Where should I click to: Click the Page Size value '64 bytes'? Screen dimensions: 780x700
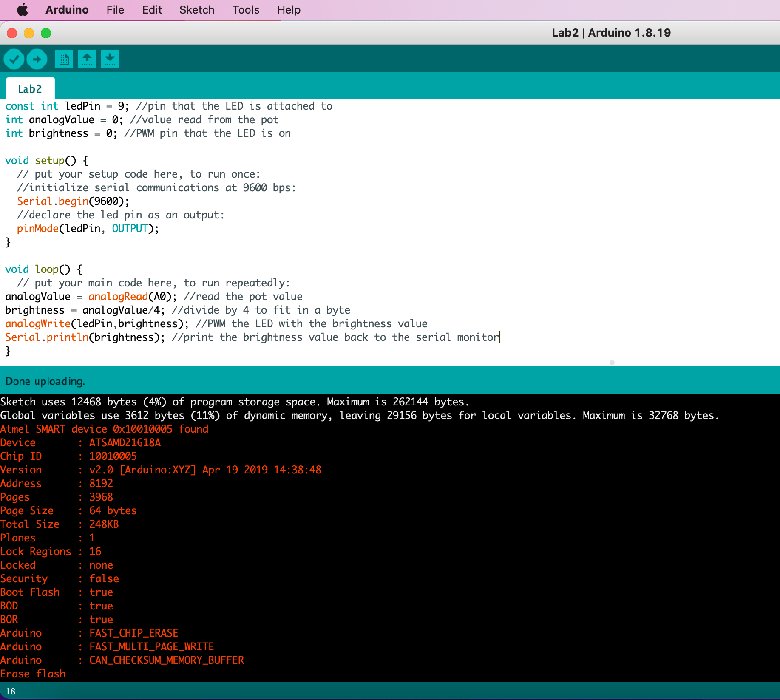(113, 510)
